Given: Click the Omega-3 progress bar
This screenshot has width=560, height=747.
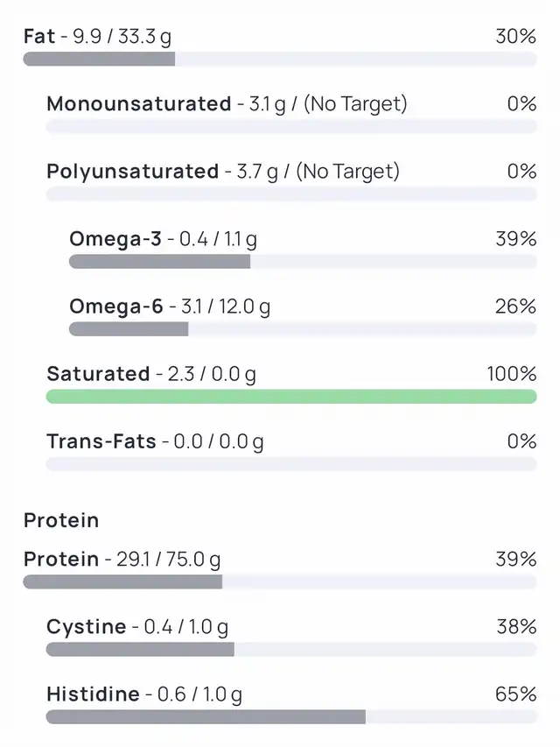Looking at the screenshot, I should [x=302, y=262].
